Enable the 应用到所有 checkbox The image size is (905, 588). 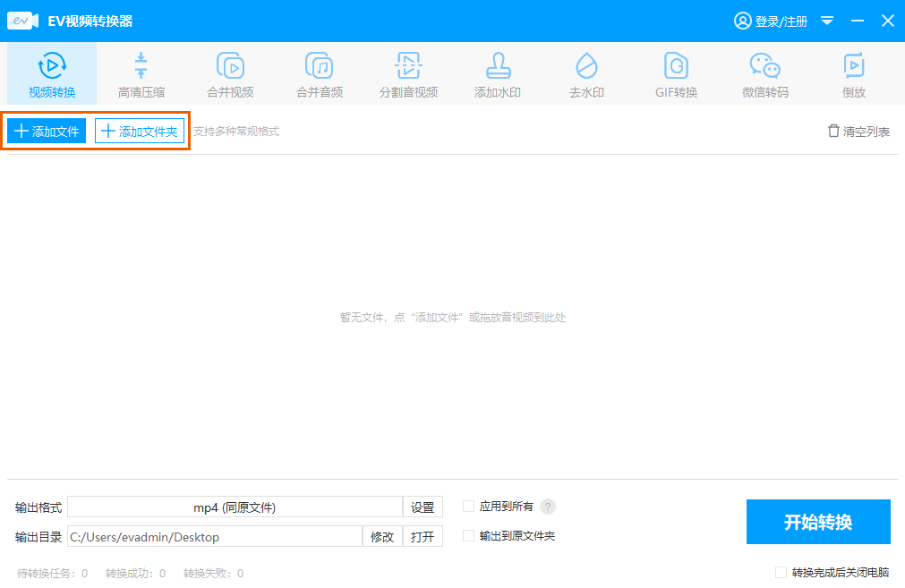(469, 506)
